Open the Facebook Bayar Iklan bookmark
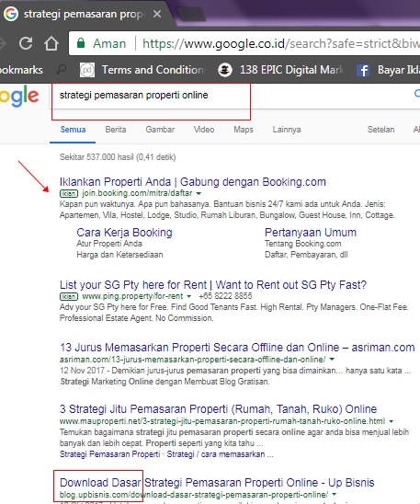Screen dimensions: 420x504 388,70
